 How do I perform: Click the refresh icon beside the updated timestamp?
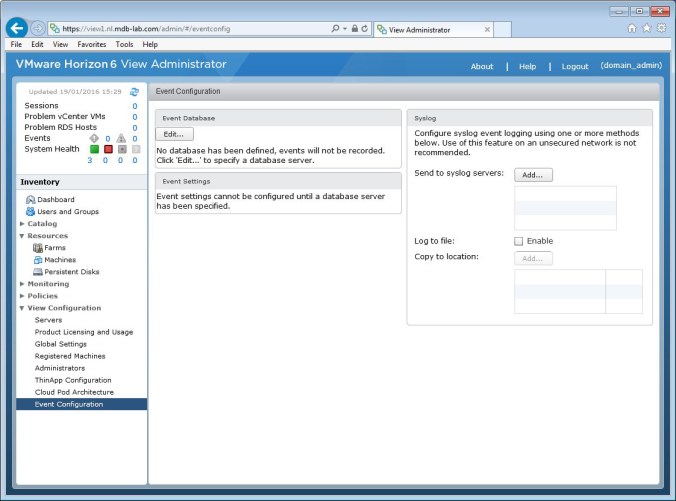(134, 92)
